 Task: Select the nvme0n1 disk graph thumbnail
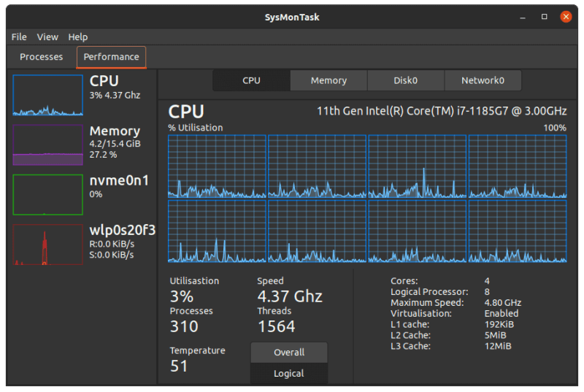tap(47, 194)
